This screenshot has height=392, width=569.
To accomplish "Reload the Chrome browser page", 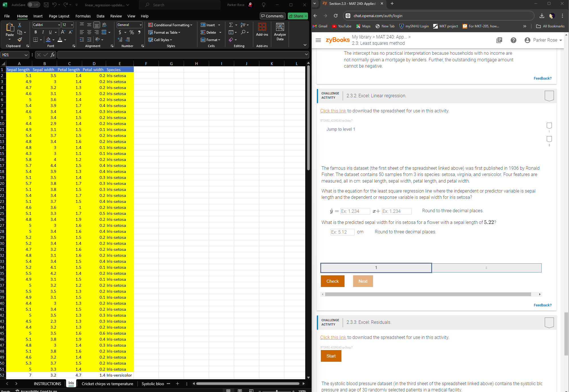I will (x=336, y=16).
